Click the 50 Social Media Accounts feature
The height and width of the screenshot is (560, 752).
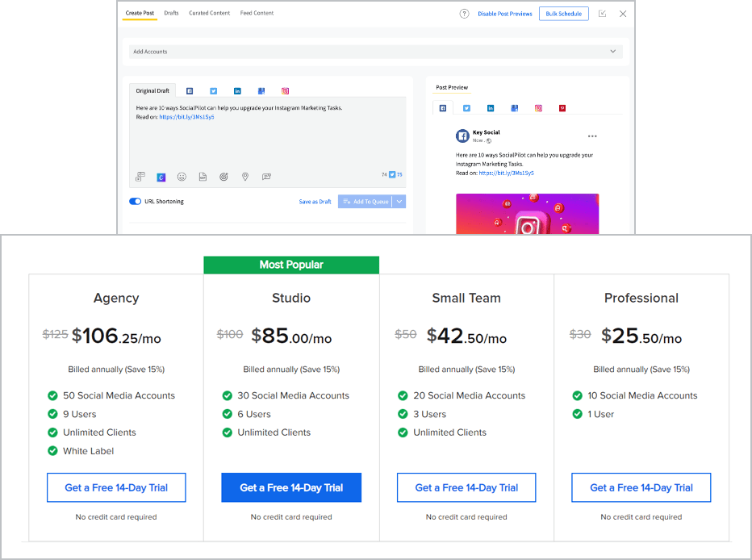(x=119, y=395)
